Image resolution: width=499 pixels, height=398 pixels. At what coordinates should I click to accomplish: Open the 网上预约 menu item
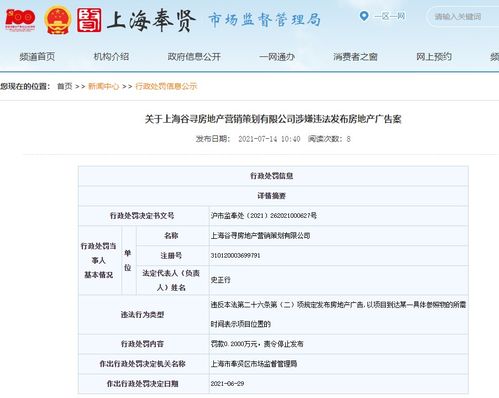[434, 57]
